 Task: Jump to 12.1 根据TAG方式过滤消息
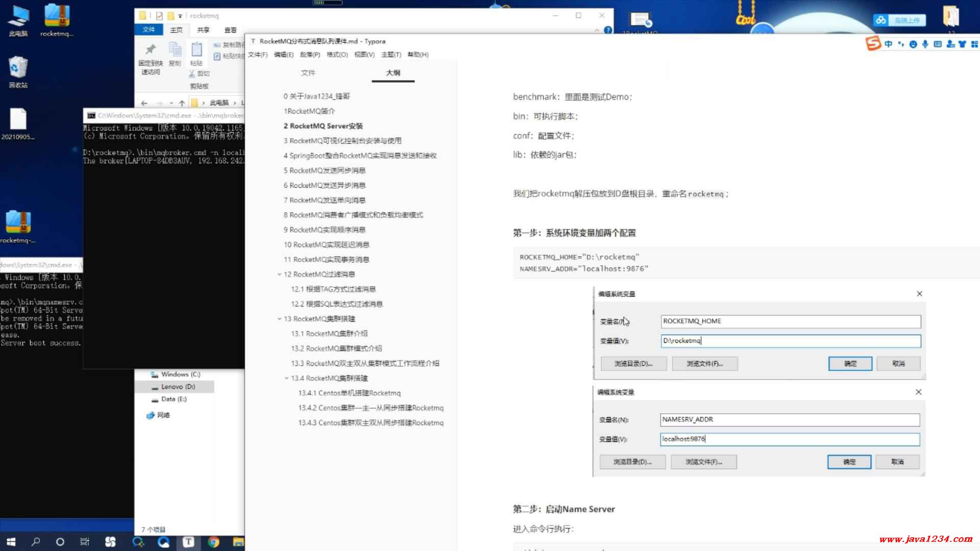pos(333,289)
